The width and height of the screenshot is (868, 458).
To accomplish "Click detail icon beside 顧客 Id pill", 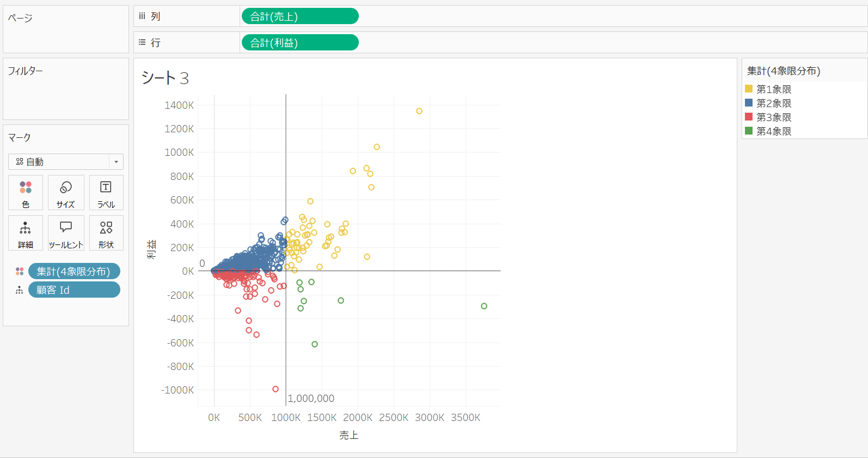I will click(x=19, y=290).
